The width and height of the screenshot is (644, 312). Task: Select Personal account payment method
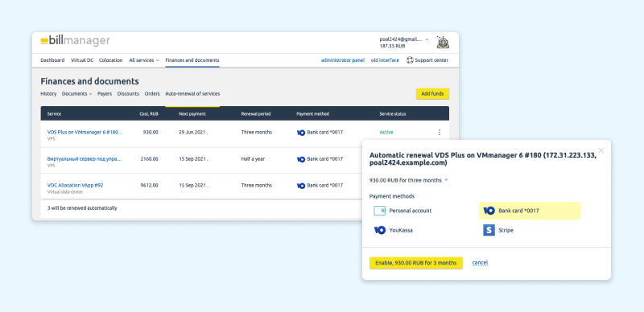402,211
